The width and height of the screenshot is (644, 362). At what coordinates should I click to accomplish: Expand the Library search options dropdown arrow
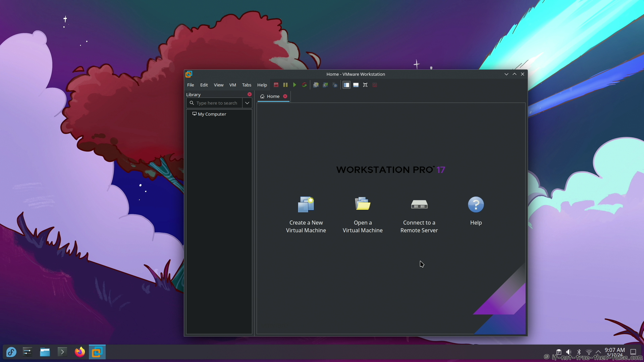(247, 103)
